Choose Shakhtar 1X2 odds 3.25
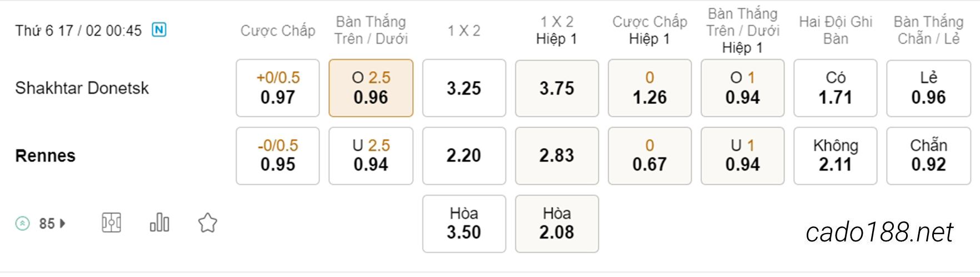 point(464,88)
